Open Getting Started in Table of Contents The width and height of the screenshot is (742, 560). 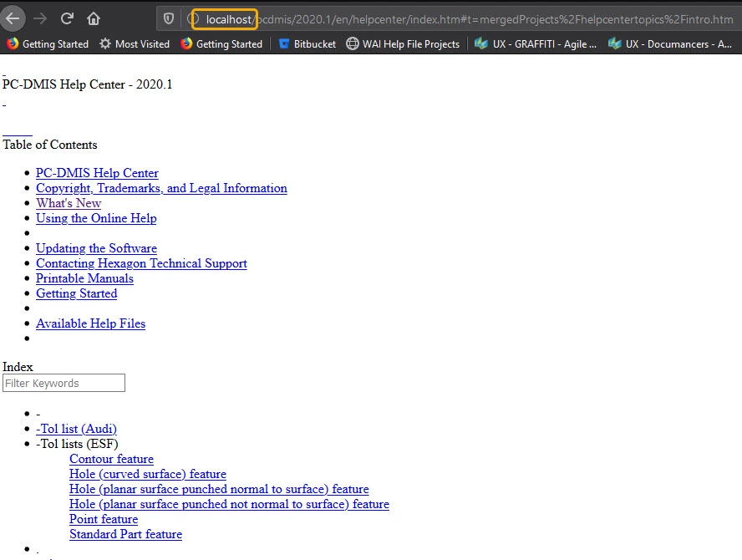77,293
